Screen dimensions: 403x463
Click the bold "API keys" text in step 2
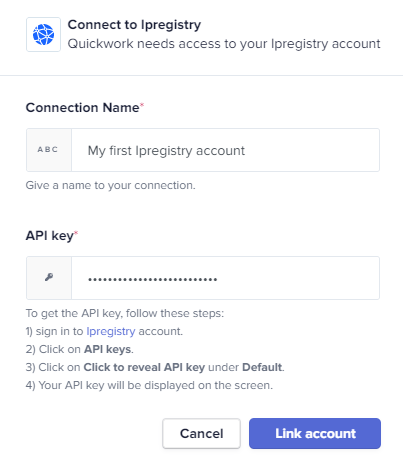coord(108,349)
